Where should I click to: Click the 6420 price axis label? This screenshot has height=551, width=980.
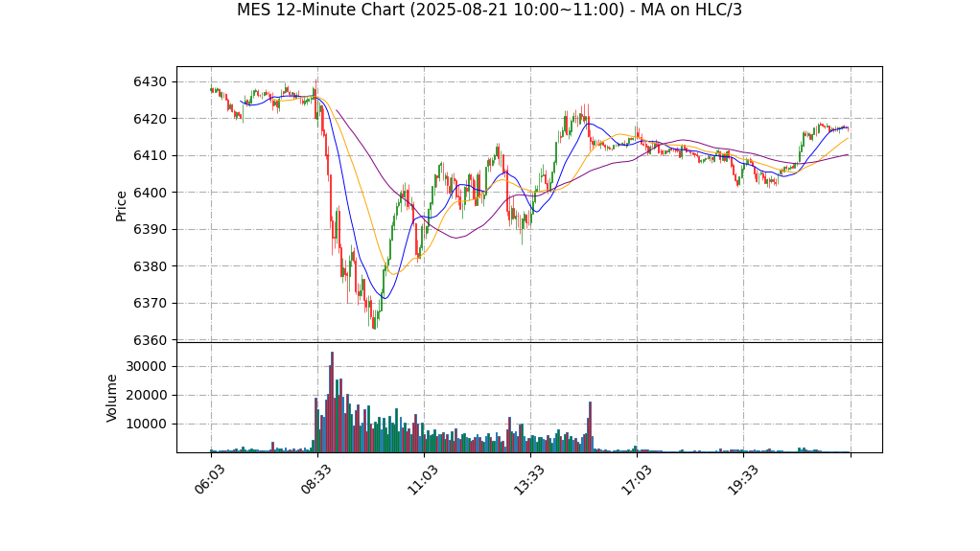[x=150, y=119]
